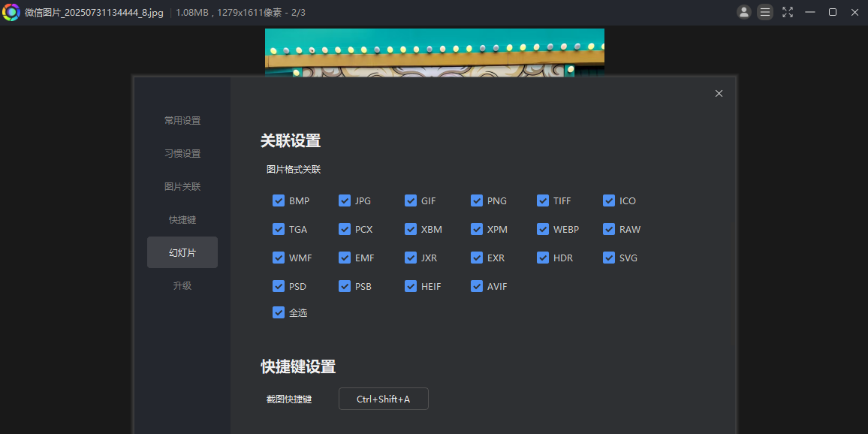The width and height of the screenshot is (868, 434).
Task: Uncheck the EMF format checkbox
Action: [x=345, y=258]
